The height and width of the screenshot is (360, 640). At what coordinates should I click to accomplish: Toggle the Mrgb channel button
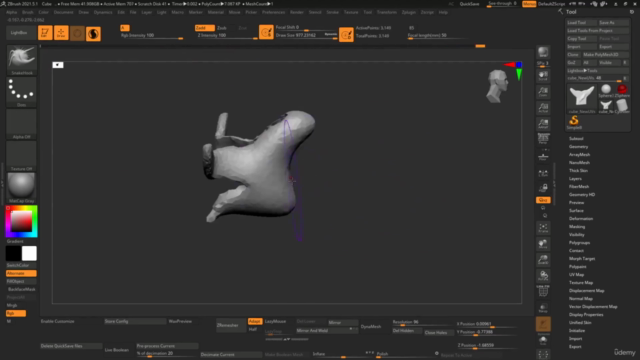(x=12, y=305)
